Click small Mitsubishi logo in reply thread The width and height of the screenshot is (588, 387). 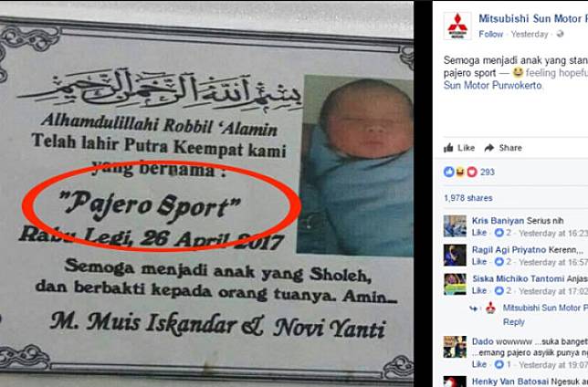click(490, 308)
